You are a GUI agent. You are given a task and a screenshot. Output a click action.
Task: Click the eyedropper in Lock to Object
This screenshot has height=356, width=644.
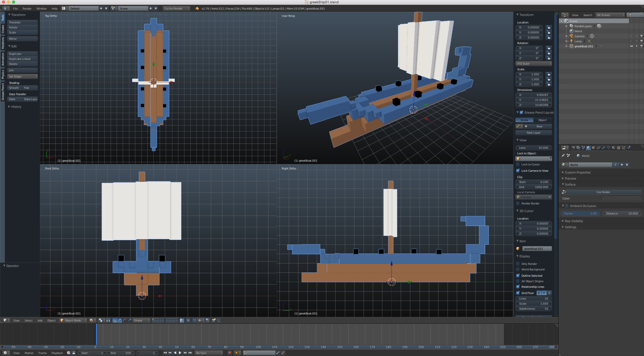click(x=549, y=159)
